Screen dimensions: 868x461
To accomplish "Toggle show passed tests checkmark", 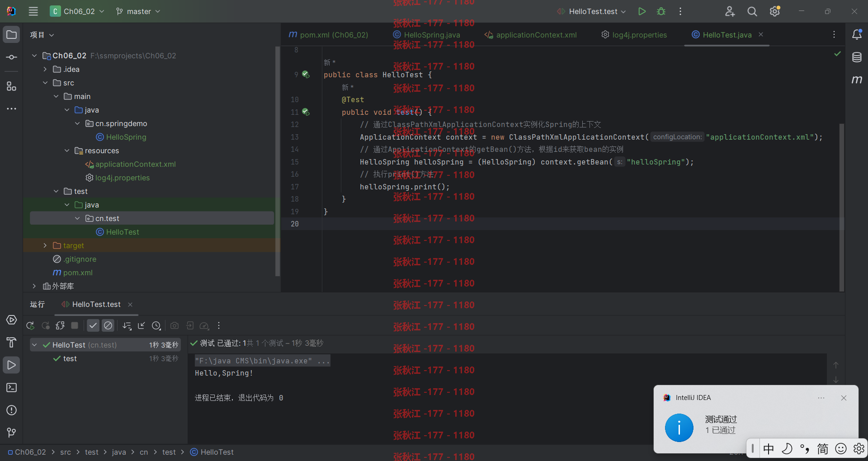I will 93,325.
